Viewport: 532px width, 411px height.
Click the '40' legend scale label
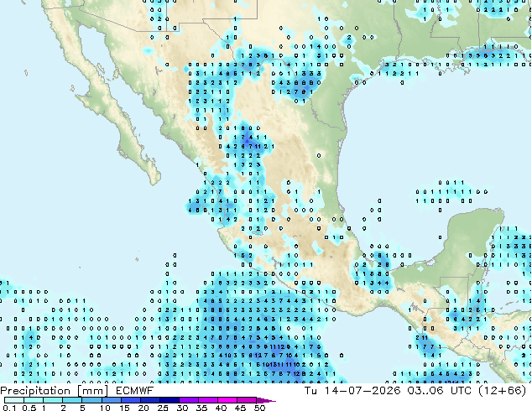tap(221, 408)
